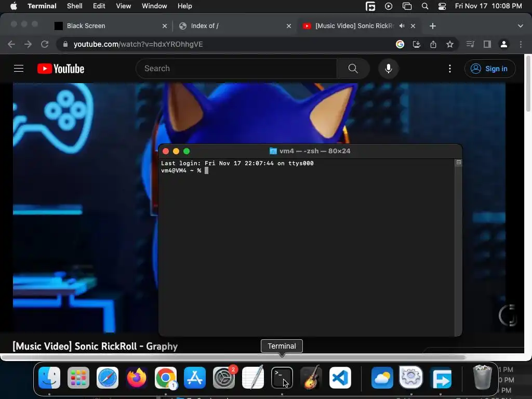Open Spotlight search in the menu bar
This screenshot has height=399, width=532.
click(425, 6)
